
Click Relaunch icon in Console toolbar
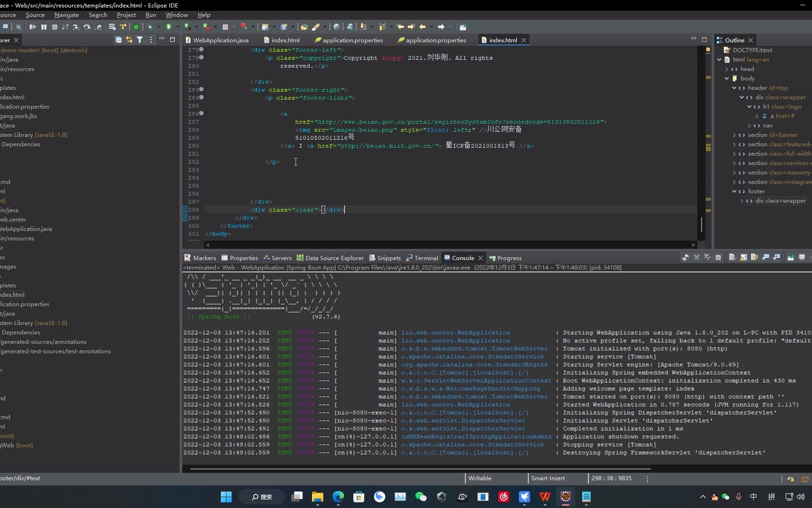tap(686, 257)
